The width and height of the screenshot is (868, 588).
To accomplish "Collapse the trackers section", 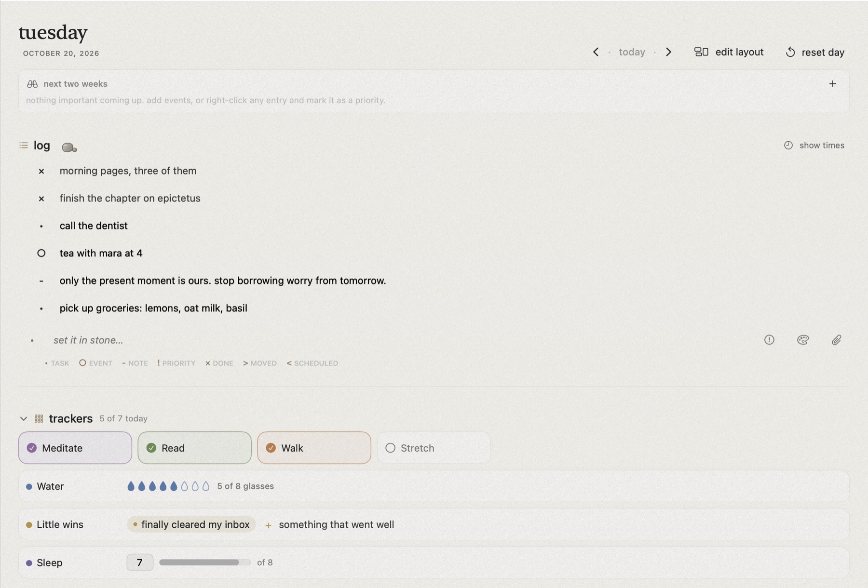I will 24,418.
